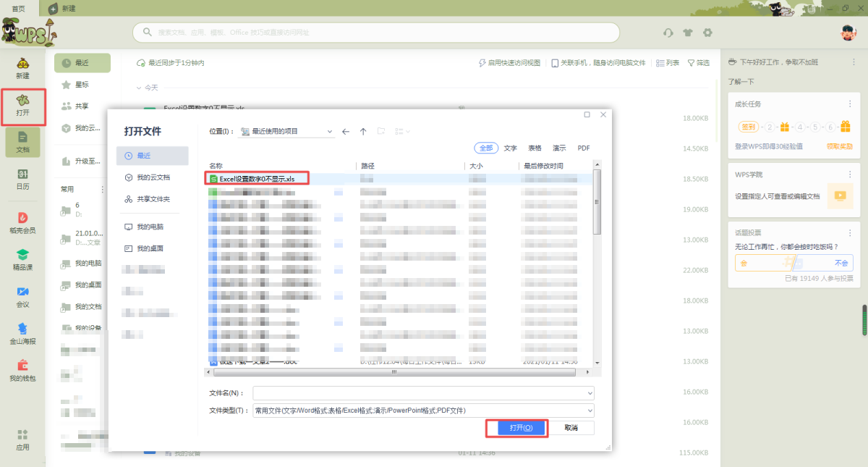Select 我的云文档 in dialog sidebar
Screen dimensions: 868x467
153,177
